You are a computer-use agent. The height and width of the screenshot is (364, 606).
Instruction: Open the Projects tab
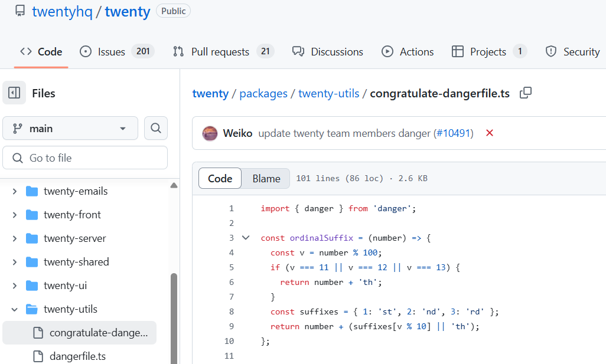(489, 52)
